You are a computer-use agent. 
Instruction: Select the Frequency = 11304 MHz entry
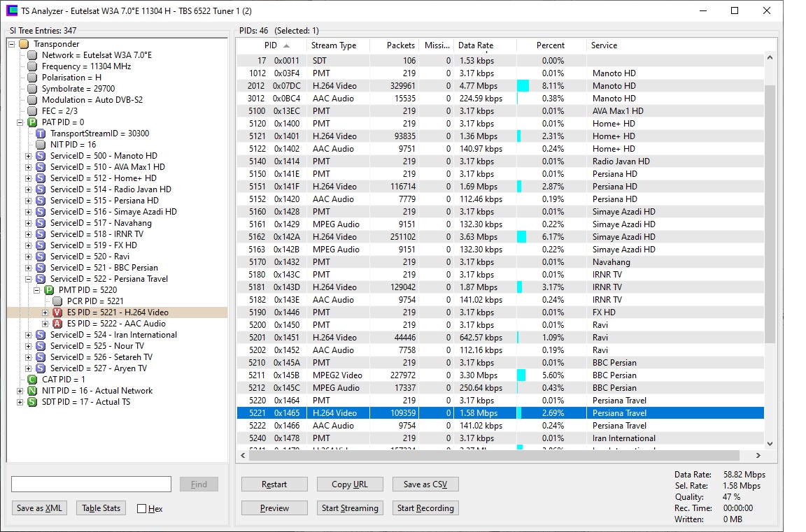point(86,66)
